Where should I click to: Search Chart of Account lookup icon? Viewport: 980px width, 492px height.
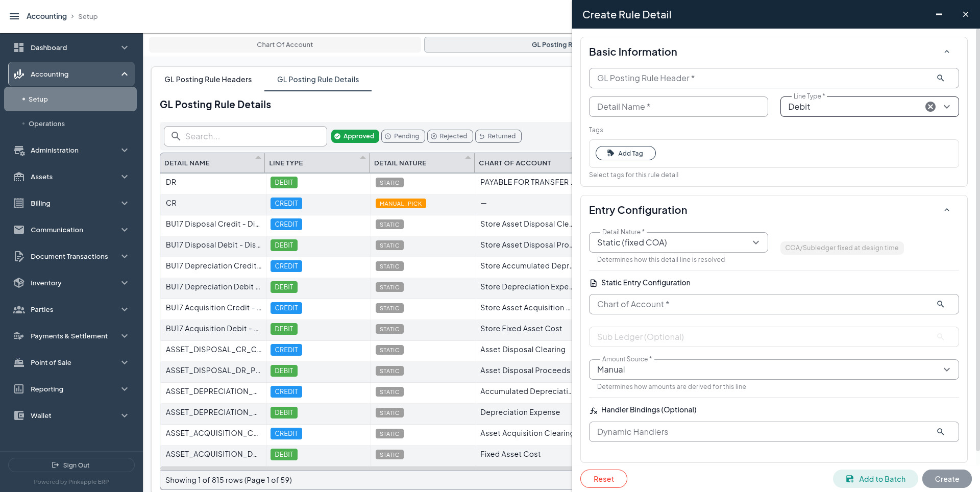pyautogui.click(x=940, y=304)
